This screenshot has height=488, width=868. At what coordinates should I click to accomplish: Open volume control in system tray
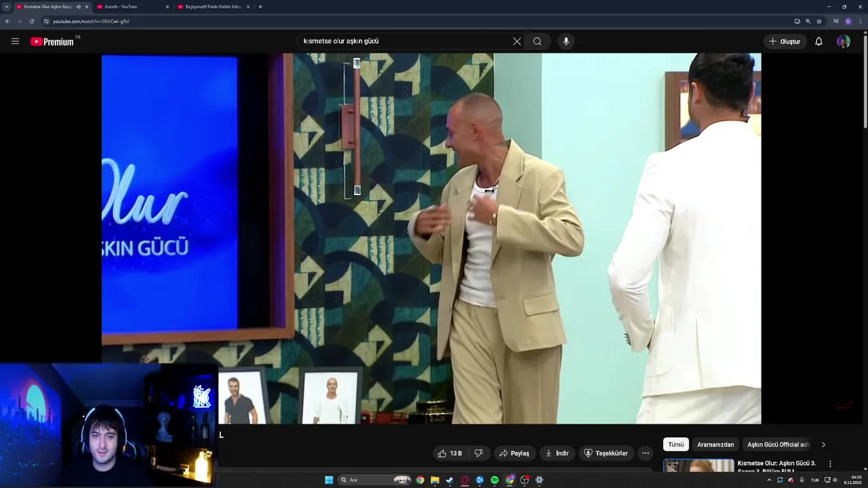[x=835, y=480]
